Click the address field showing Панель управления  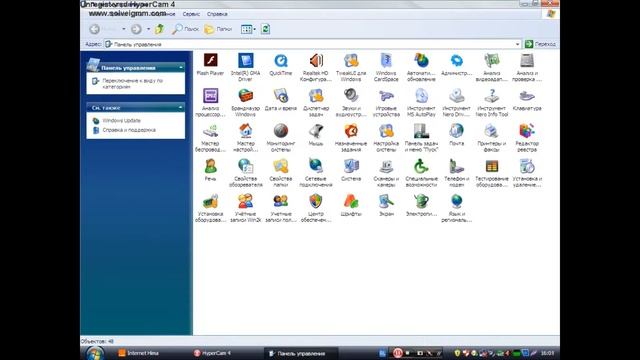coord(313,44)
